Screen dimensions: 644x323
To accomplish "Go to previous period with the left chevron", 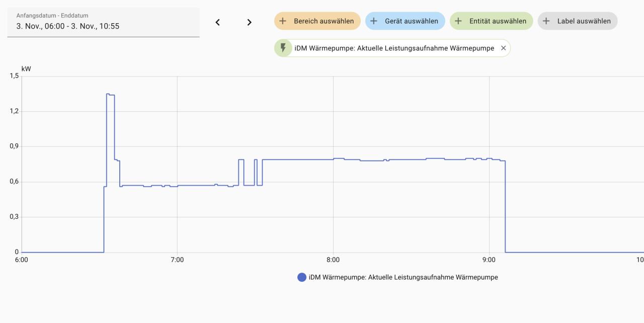I will [217, 22].
